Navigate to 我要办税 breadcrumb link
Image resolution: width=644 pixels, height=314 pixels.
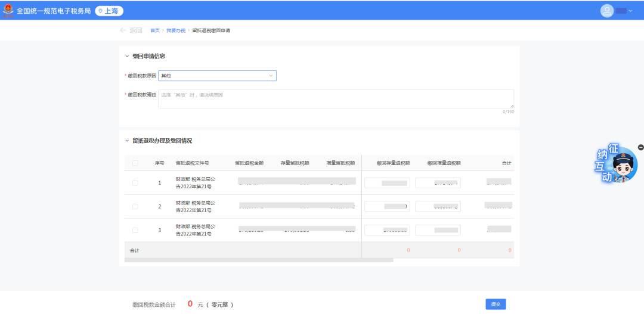pyautogui.click(x=176, y=30)
